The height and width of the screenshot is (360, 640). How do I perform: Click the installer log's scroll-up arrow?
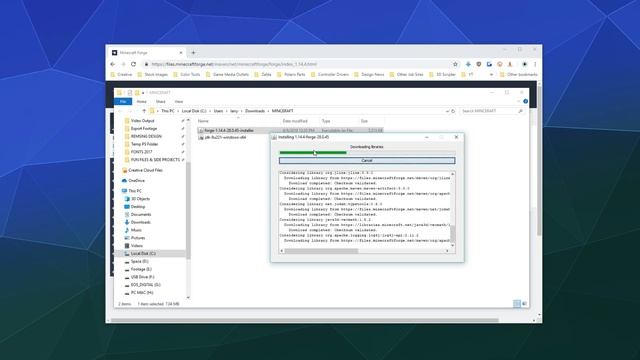[452, 174]
